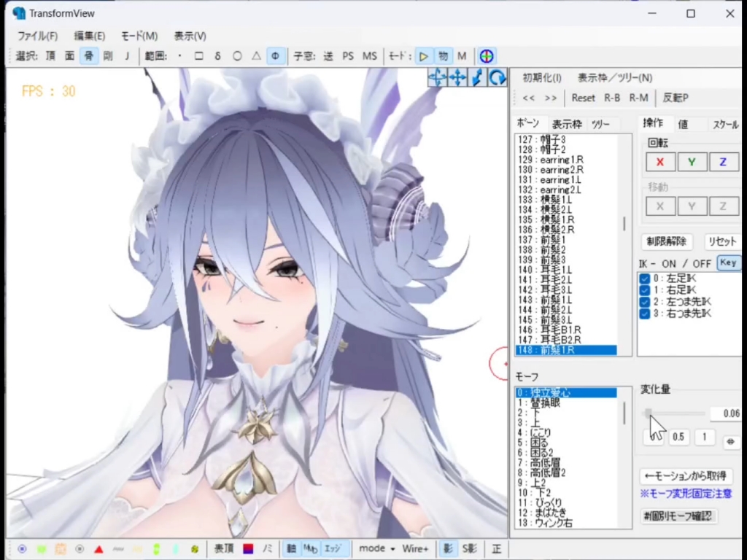Select the δ lasso range mode
Viewport: 747px width, 560px height.
click(x=217, y=56)
